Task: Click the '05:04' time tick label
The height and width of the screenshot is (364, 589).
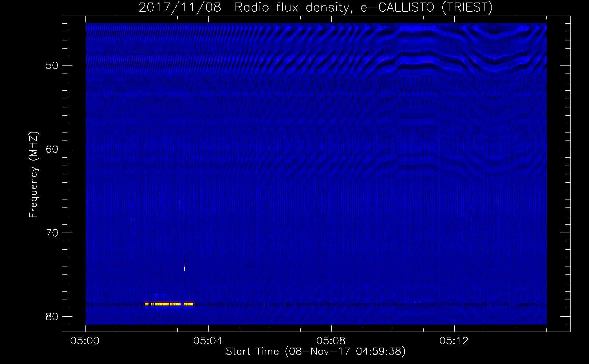Action: [x=208, y=341]
